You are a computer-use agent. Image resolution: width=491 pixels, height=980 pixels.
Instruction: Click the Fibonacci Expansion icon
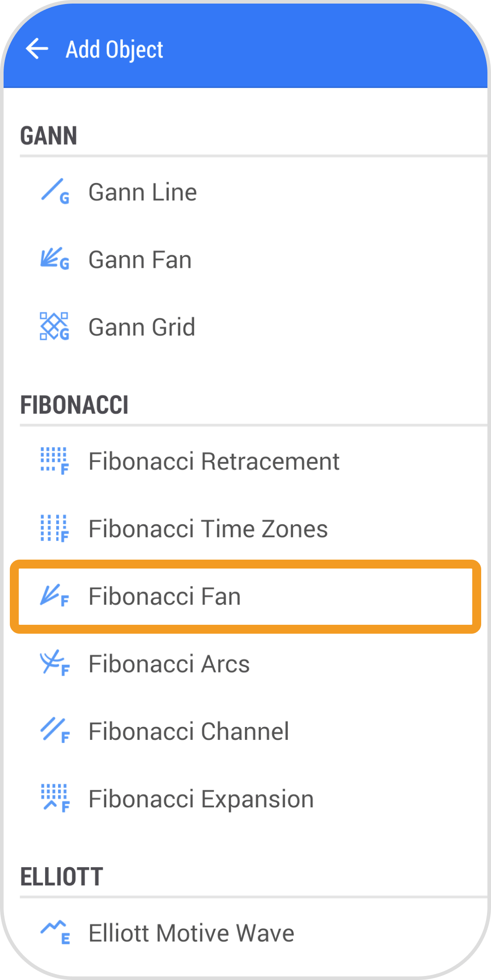click(x=54, y=798)
